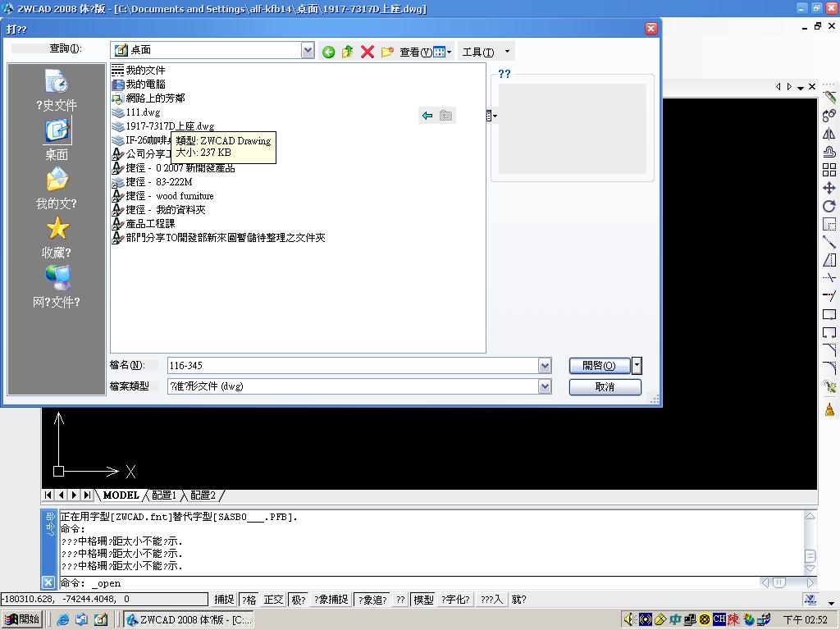Toggle Grid (?格) in status bar
Image resolution: width=840 pixels, height=630 pixels.
pos(249,600)
